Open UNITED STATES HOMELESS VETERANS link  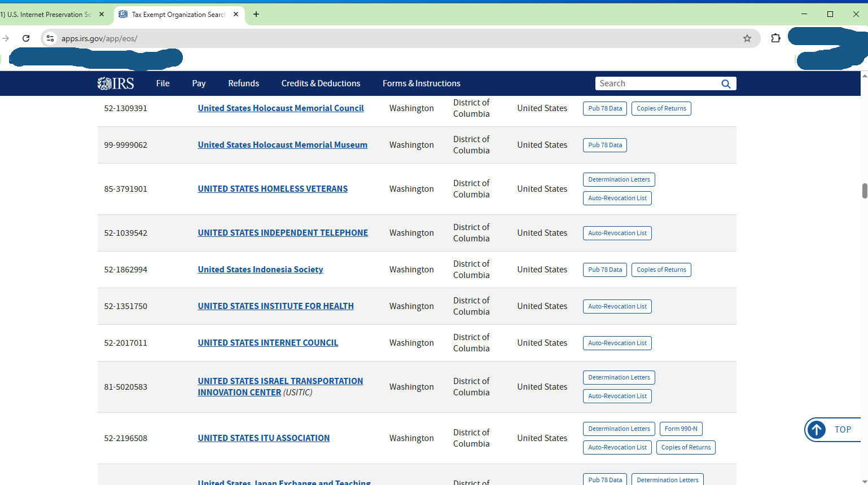[x=273, y=189]
